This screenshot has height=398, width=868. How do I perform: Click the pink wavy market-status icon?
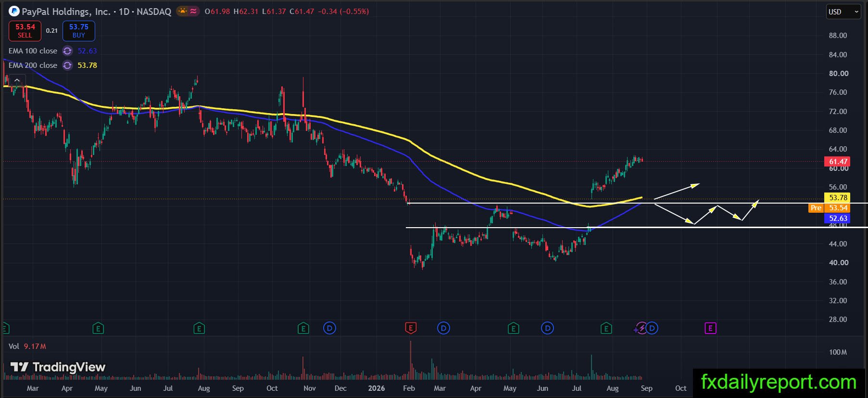193,11
